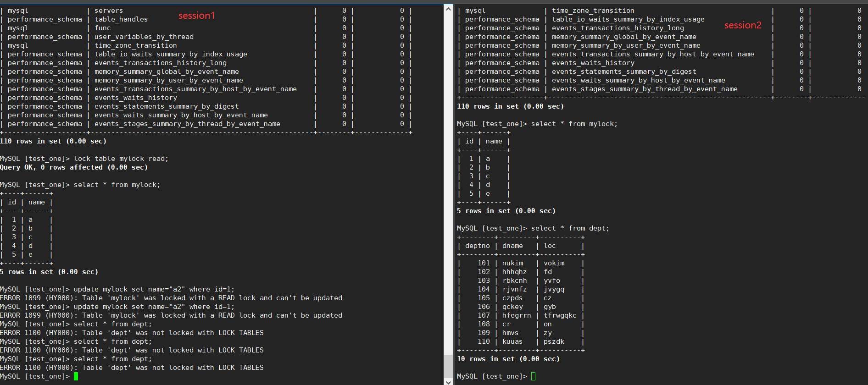Click 'events_stages_summary_by_thread_by_event_name' in session1

click(187, 124)
